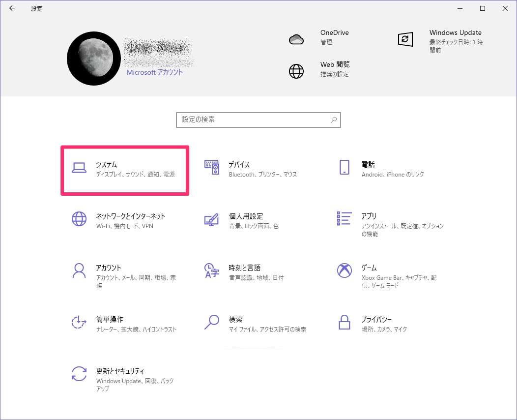Click 'Android、iPhone のリンク' description
The width and height of the screenshot is (517, 420).
point(393,174)
